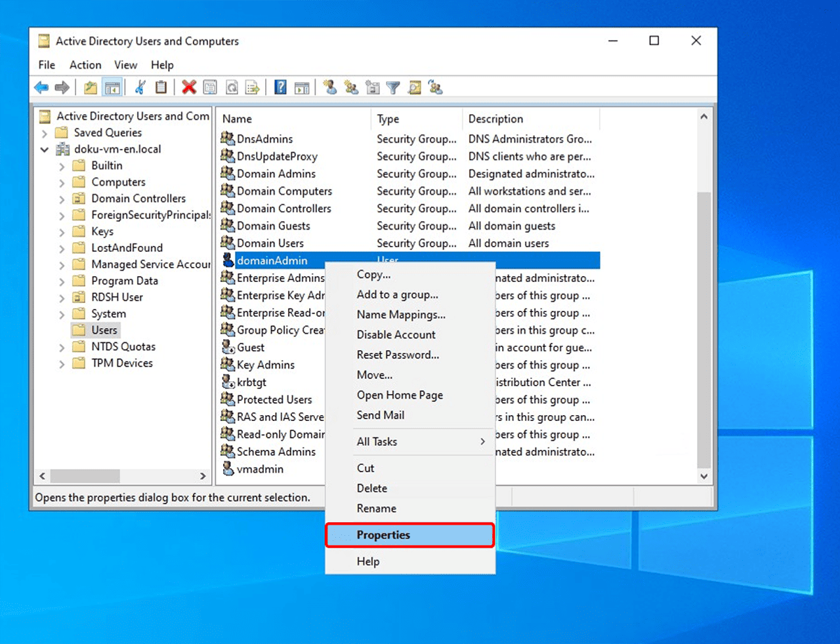Click the Back arrow in the toolbar

pyautogui.click(x=41, y=88)
